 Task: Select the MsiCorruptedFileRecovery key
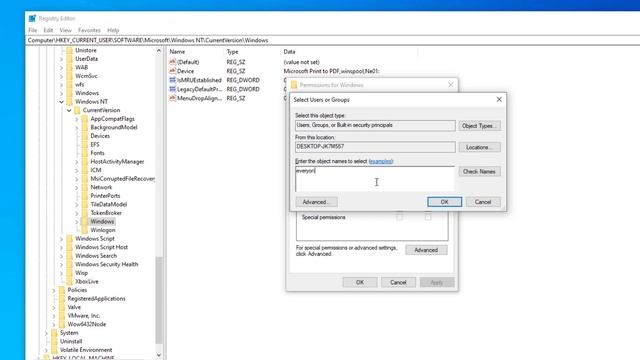click(x=122, y=179)
